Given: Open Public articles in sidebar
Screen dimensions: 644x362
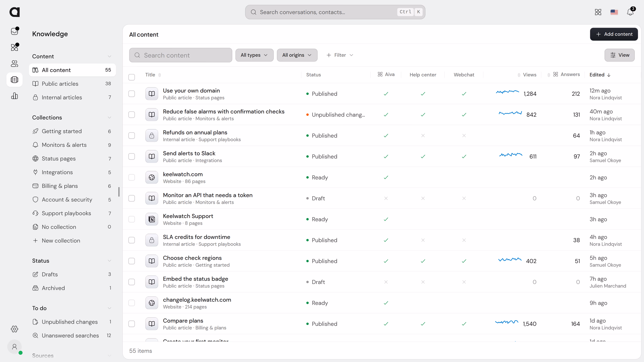Looking at the screenshot, I should click(72, 84).
